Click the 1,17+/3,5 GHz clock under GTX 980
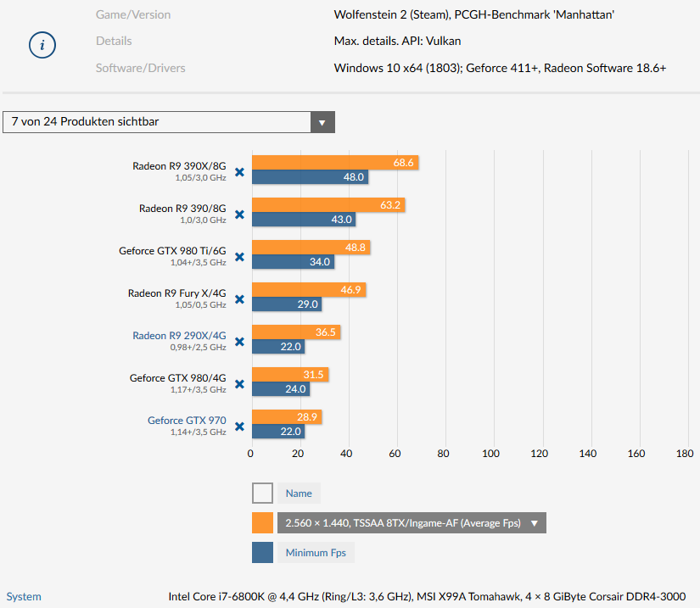The height and width of the screenshot is (608, 700). [199, 389]
